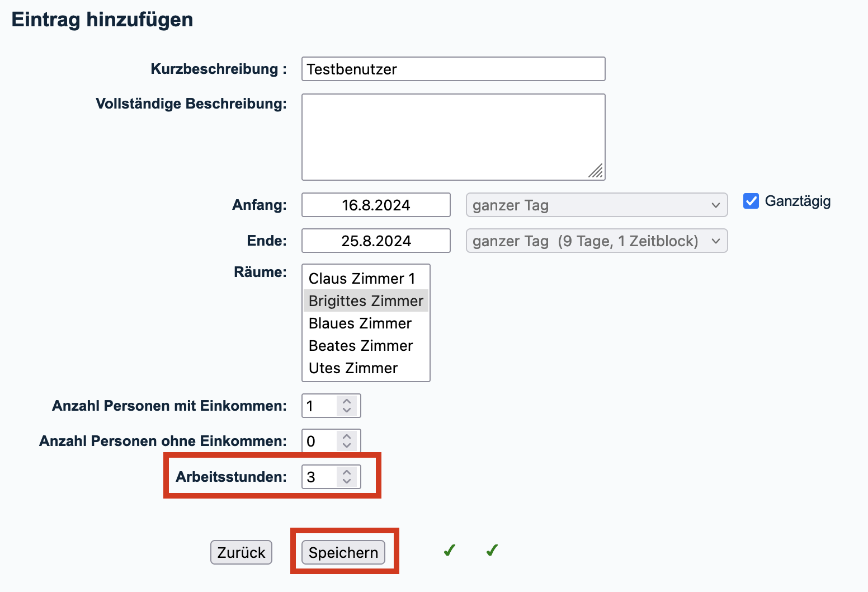Decrease Arbeitsstunden using down arrow
The height and width of the screenshot is (592, 868).
(x=347, y=481)
